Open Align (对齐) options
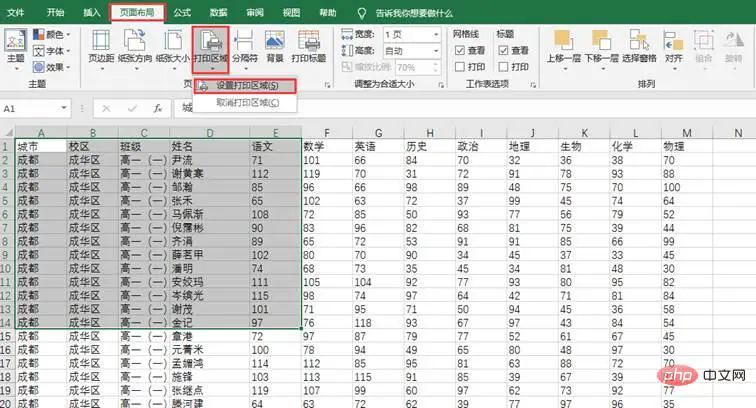The image size is (756, 408). click(x=674, y=48)
